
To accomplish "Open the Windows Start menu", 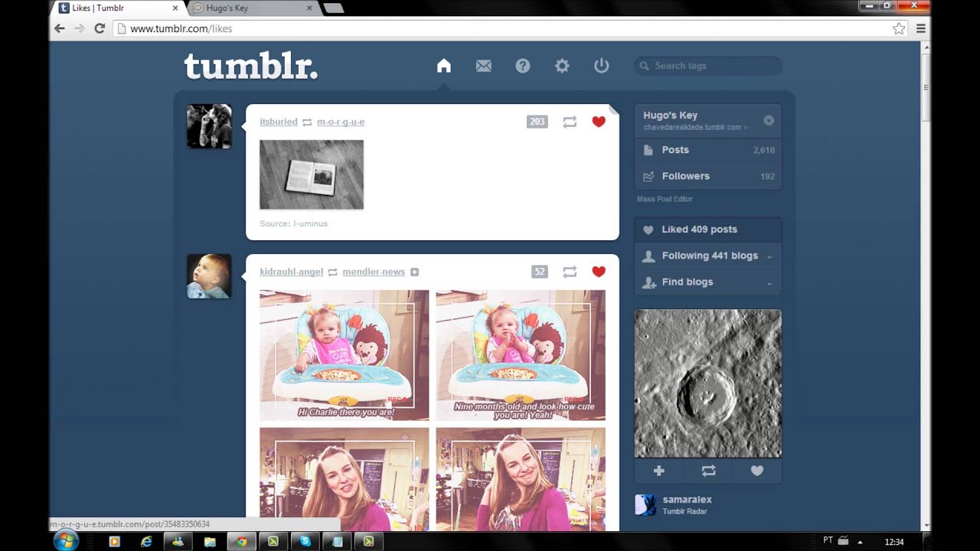I will (66, 540).
